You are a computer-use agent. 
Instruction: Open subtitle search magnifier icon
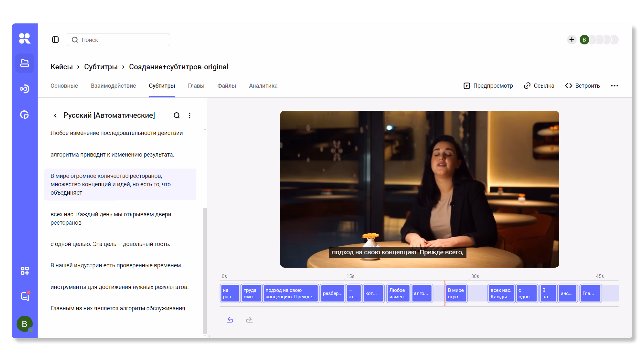[176, 115]
